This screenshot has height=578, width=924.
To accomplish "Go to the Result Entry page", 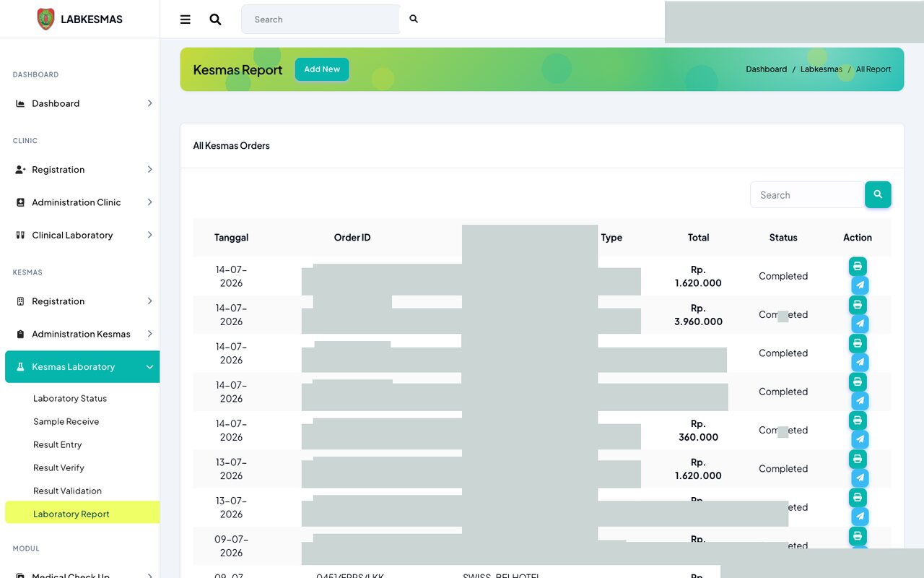I will (x=58, y=444).
